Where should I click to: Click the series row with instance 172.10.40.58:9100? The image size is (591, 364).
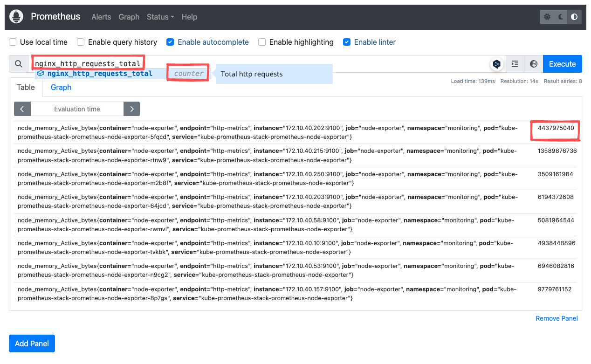coord(295,225)
